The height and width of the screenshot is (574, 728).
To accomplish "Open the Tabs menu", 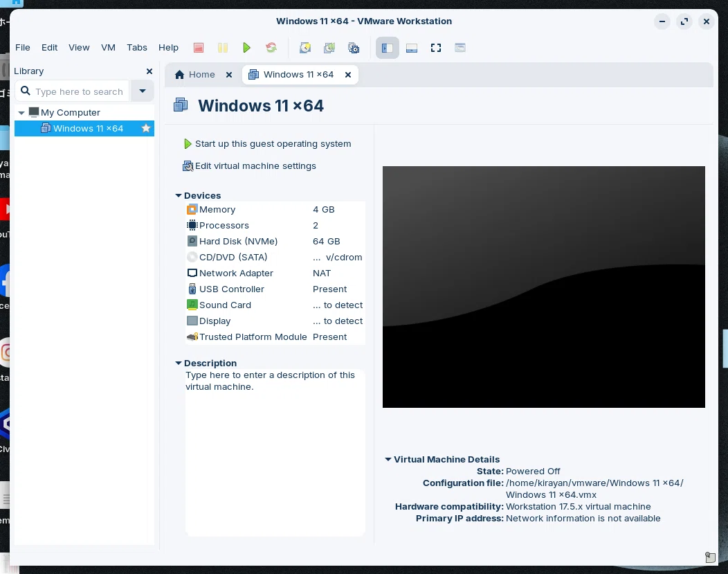I will [x=136, y=47].
